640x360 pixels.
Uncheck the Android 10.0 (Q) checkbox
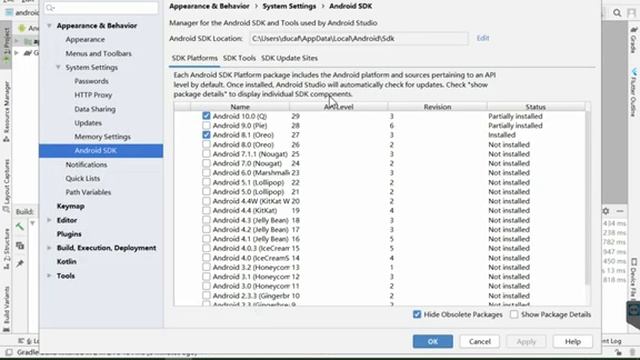click(x=206, y=116)
